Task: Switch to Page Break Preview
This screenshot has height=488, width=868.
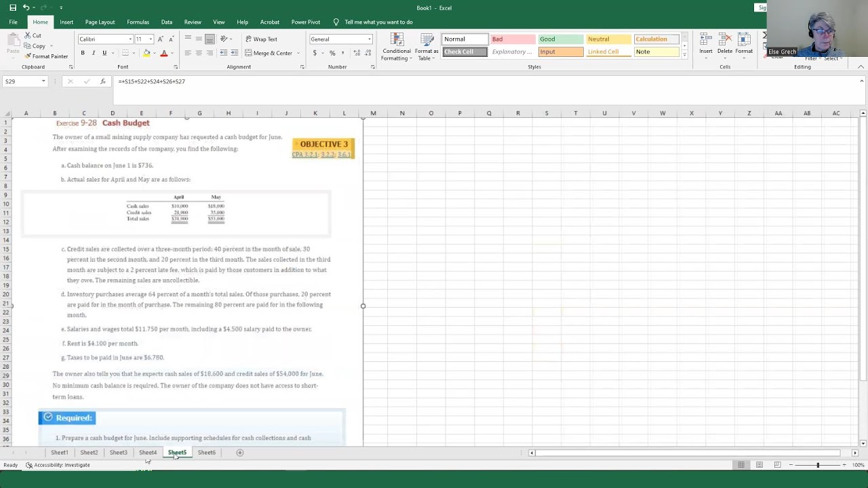Action: click(777, 465)
